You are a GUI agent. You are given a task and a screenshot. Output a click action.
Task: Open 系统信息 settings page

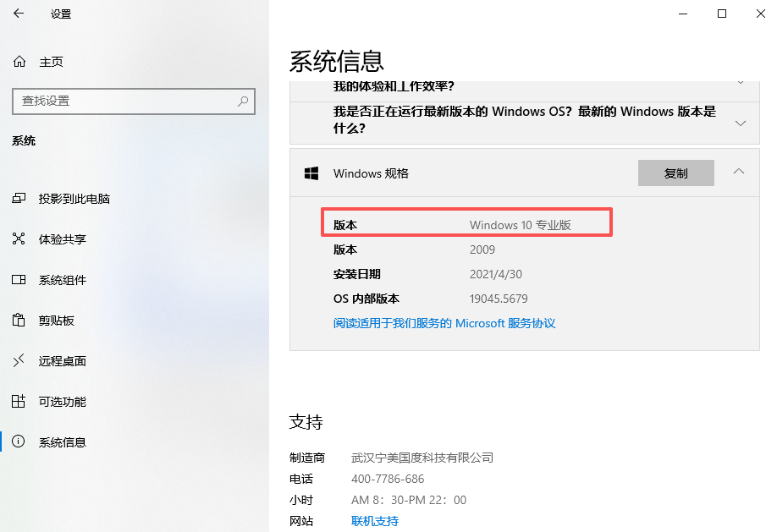tap(63, 442)
